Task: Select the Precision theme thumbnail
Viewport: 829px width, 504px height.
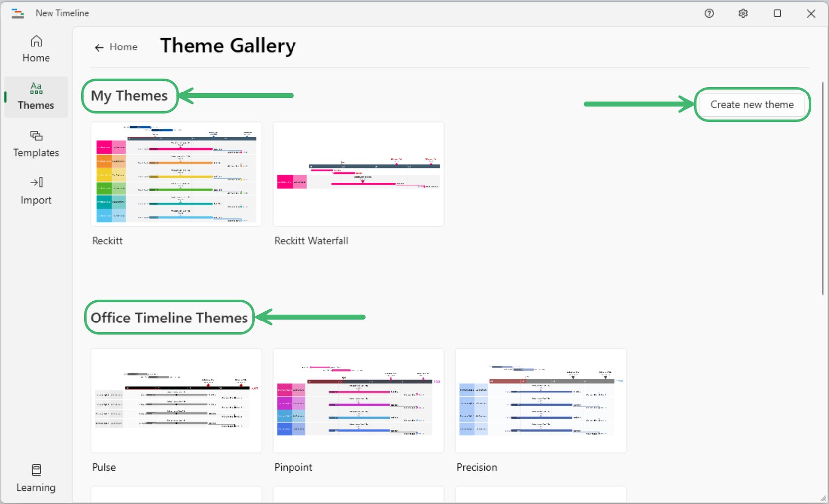Action: (540, 401)
